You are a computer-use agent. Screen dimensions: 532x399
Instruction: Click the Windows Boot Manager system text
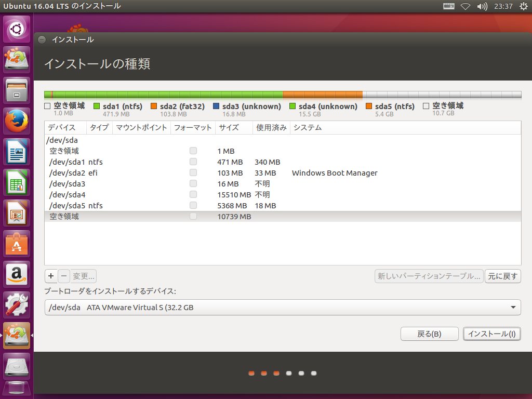point(335,173)
